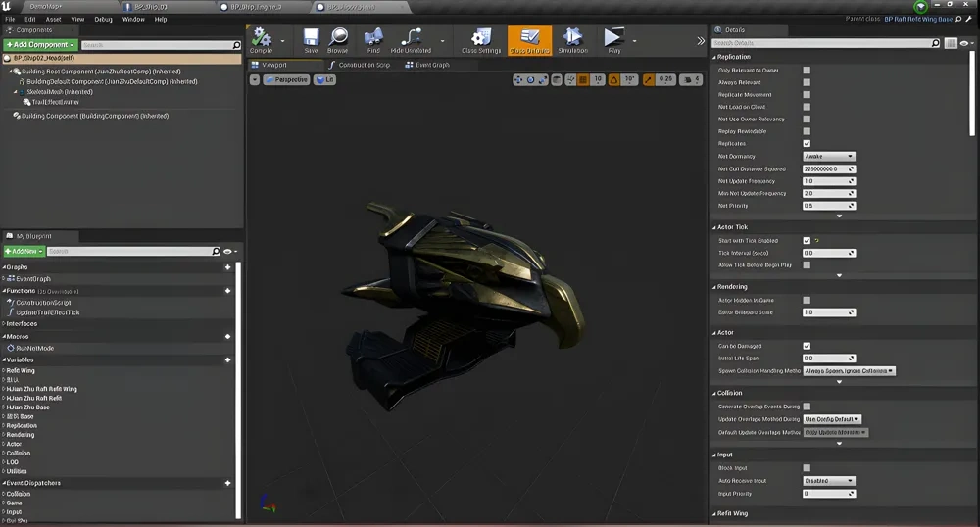The width and height of the screenshot is (980, 527).
Task: Open the Net Dormancy dropdown
Action: click(x=828, y=157)
